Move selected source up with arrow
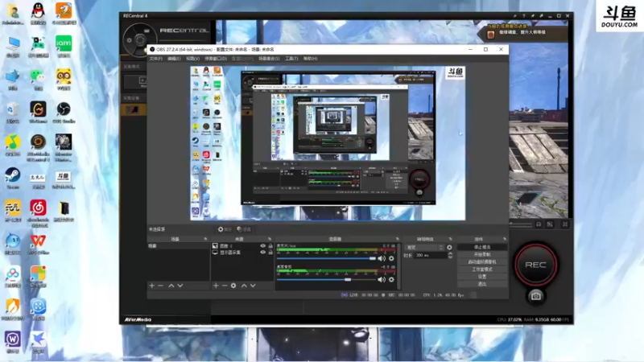 [244, 286]
